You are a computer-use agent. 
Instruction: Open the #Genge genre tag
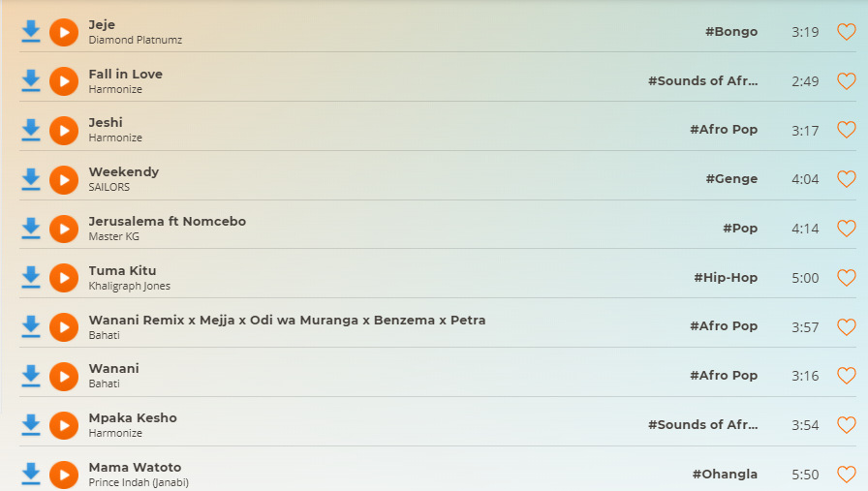pos(731,179)
